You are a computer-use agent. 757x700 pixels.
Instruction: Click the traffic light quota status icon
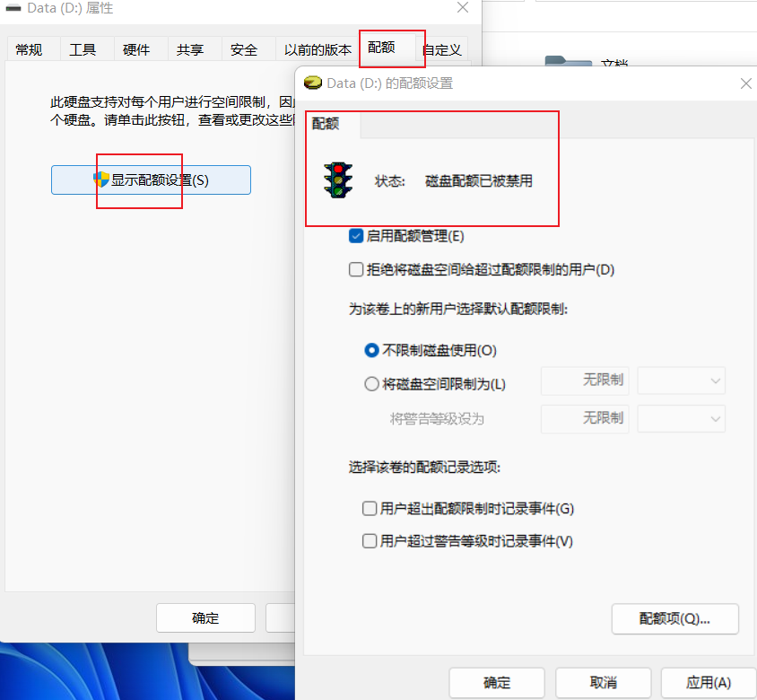338,180
